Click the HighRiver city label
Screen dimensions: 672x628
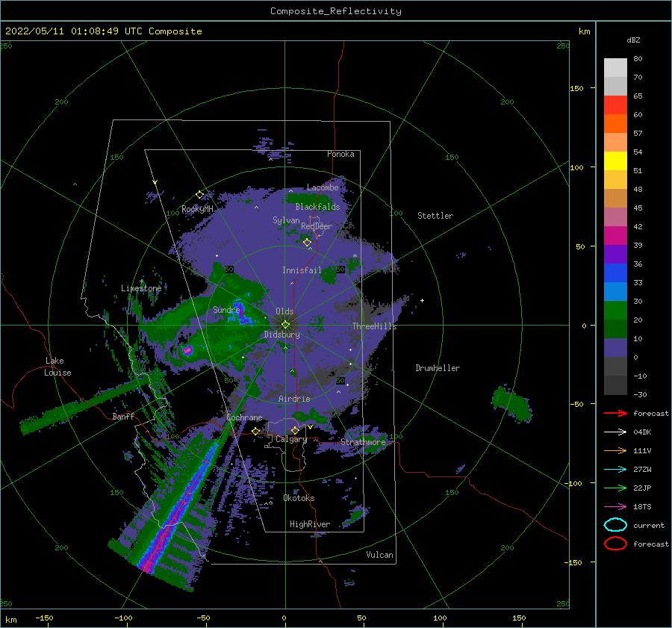(310, 524)
